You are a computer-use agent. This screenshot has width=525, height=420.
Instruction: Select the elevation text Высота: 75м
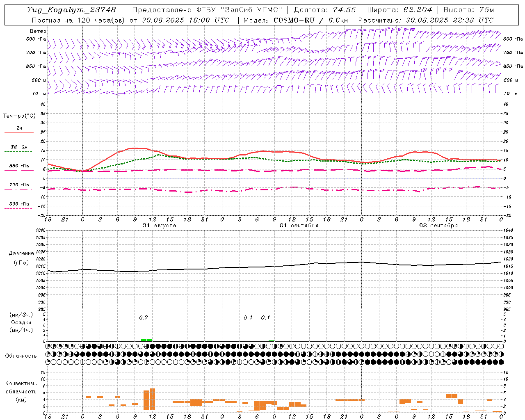pyautogui.click(x=469, y=10)
